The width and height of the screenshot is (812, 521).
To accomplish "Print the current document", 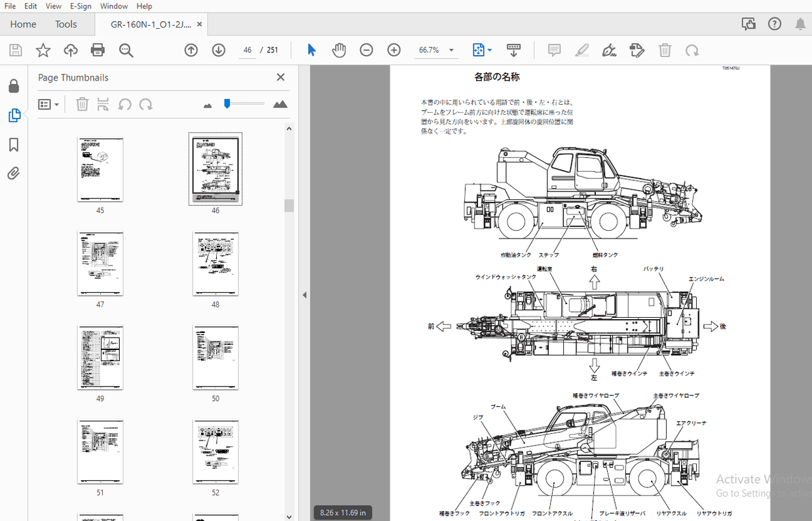I will point(97,50).
